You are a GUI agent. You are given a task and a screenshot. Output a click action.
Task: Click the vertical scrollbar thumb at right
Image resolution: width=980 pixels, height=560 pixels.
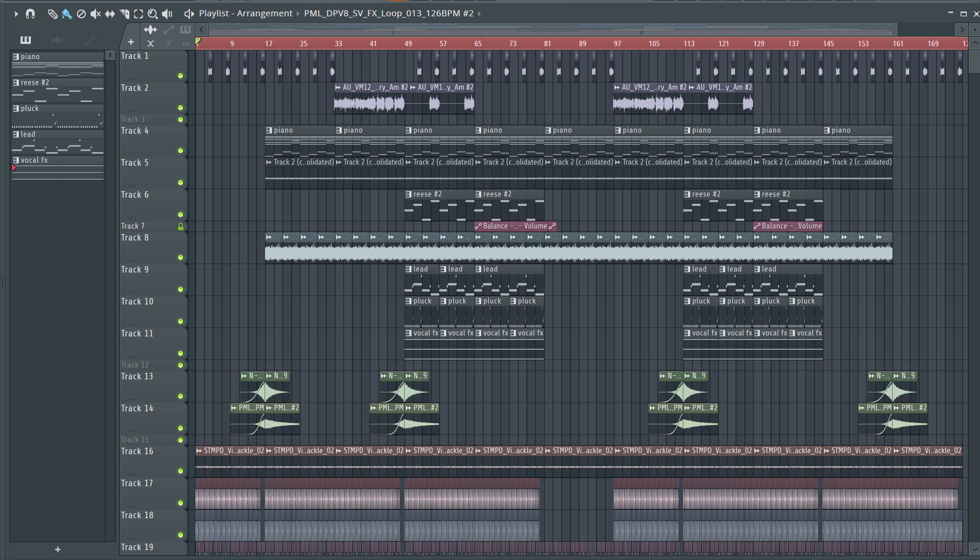(x=974, y=61)
